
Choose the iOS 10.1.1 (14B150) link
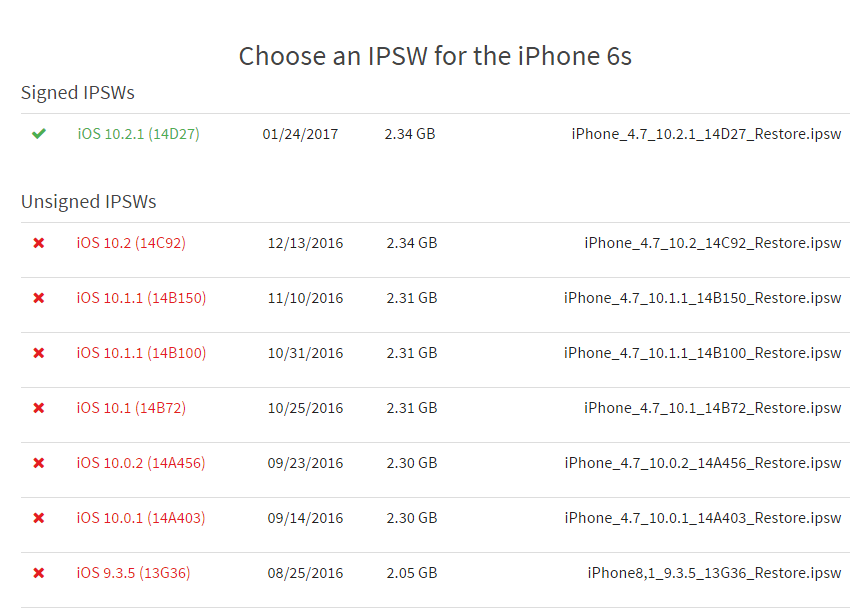[x=141, y=298]
